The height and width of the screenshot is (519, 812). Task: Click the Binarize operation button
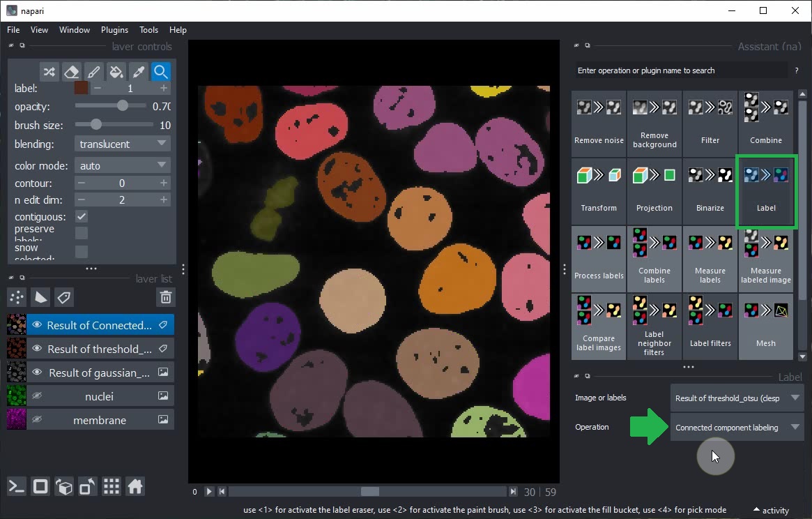pos(710,190)
